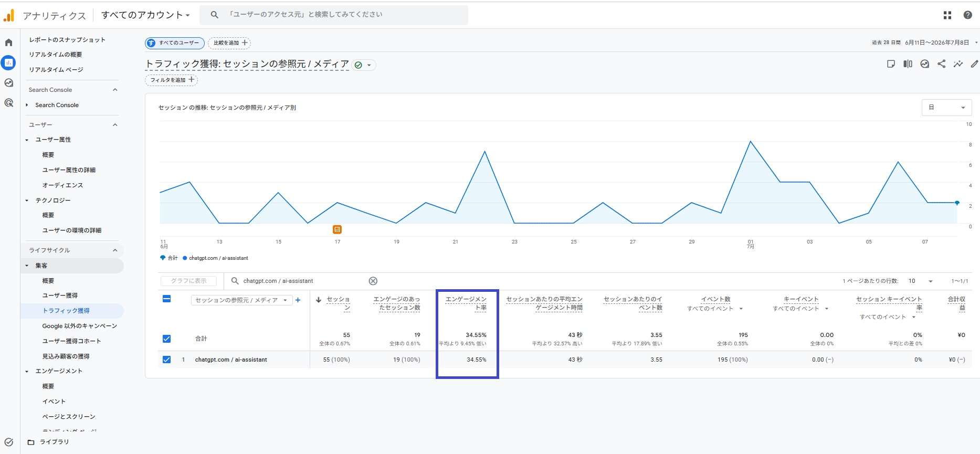
Task: Open the セッションの参照元 / メディア dimension dropdown
Action: (241, 300)
